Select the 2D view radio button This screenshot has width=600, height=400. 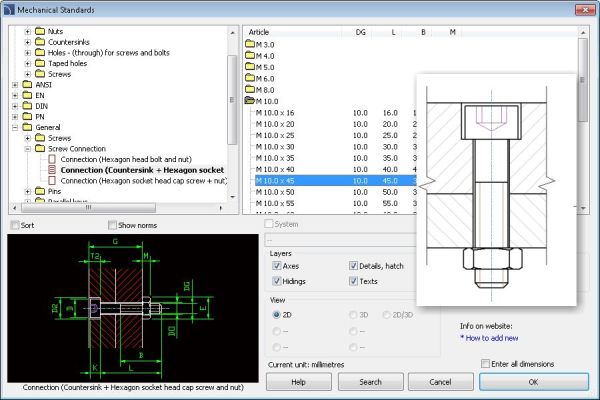(x=276, y=315)
